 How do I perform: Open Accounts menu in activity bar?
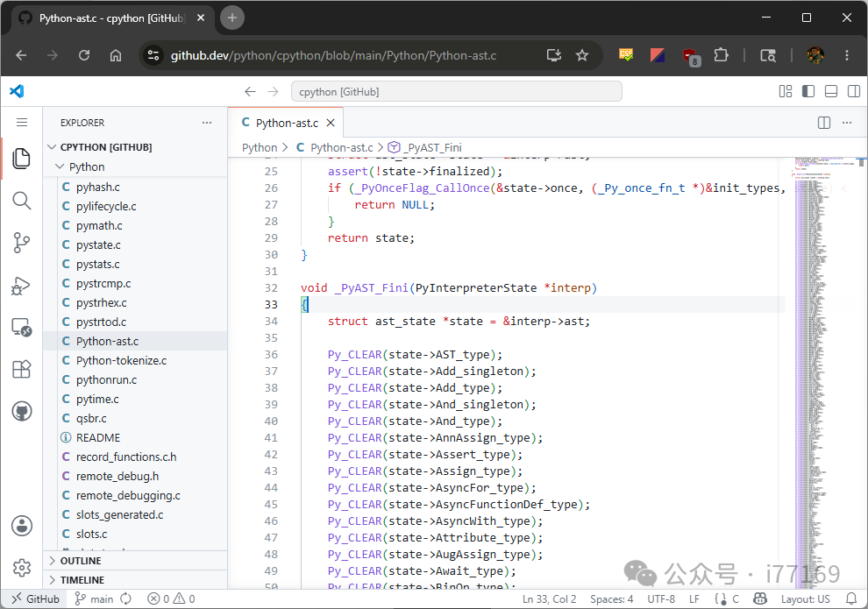click(x=22, y=526)
